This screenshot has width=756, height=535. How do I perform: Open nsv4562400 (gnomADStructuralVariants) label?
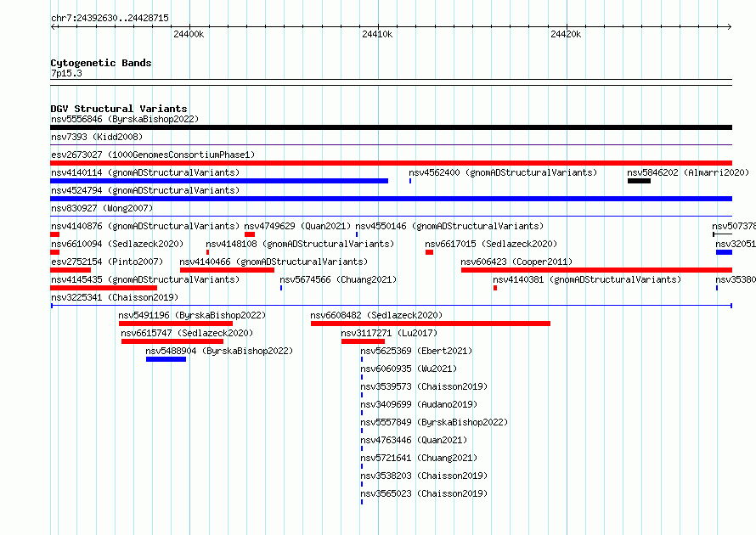(x=503, y=172)
